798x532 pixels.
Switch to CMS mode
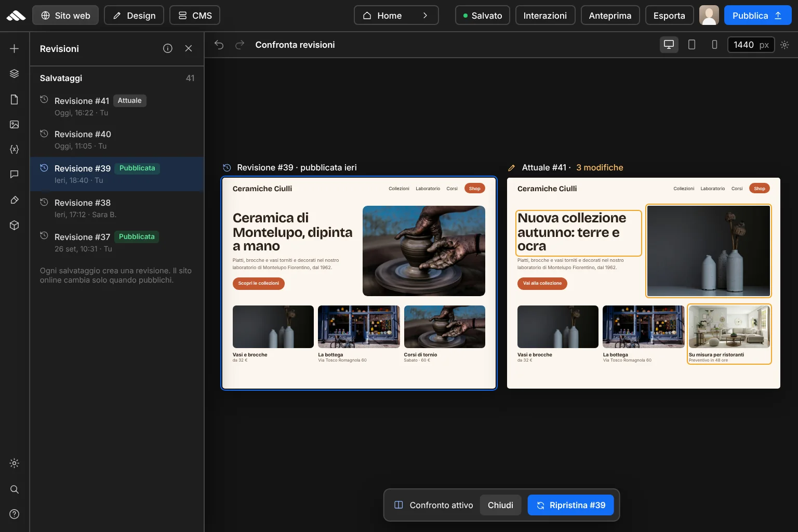[195, 15]
